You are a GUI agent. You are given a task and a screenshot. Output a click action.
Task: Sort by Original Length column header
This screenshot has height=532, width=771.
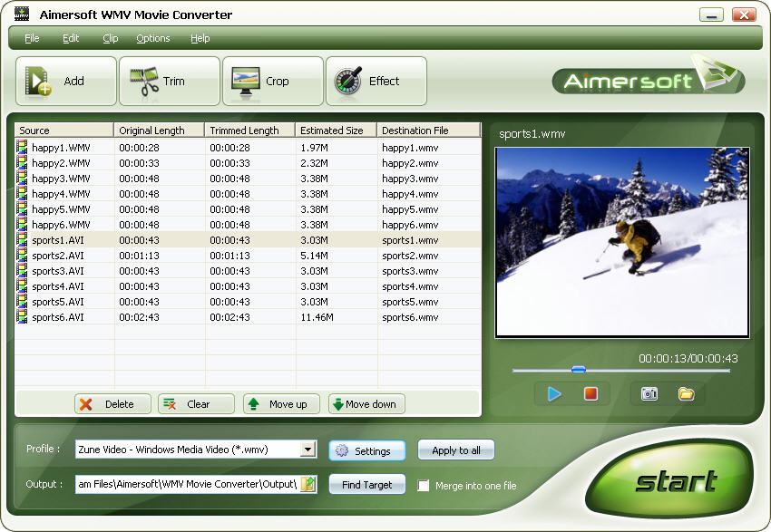(159, 131)
